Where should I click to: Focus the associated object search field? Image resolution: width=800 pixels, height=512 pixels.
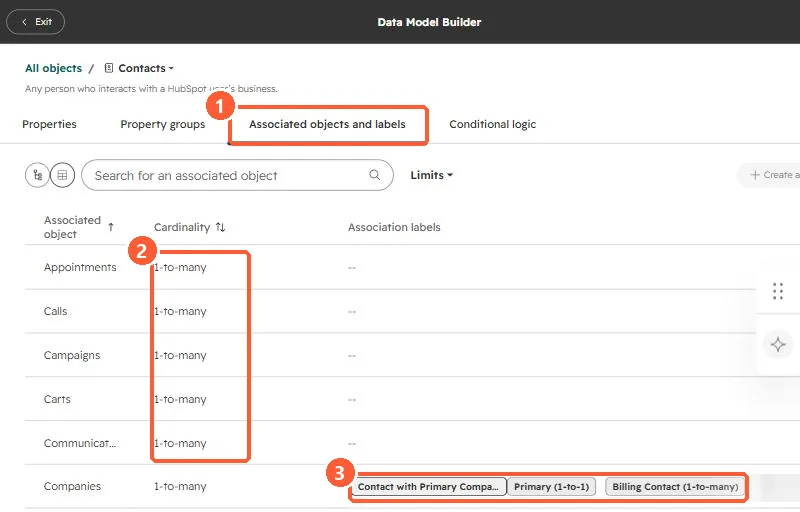(237, 175)
